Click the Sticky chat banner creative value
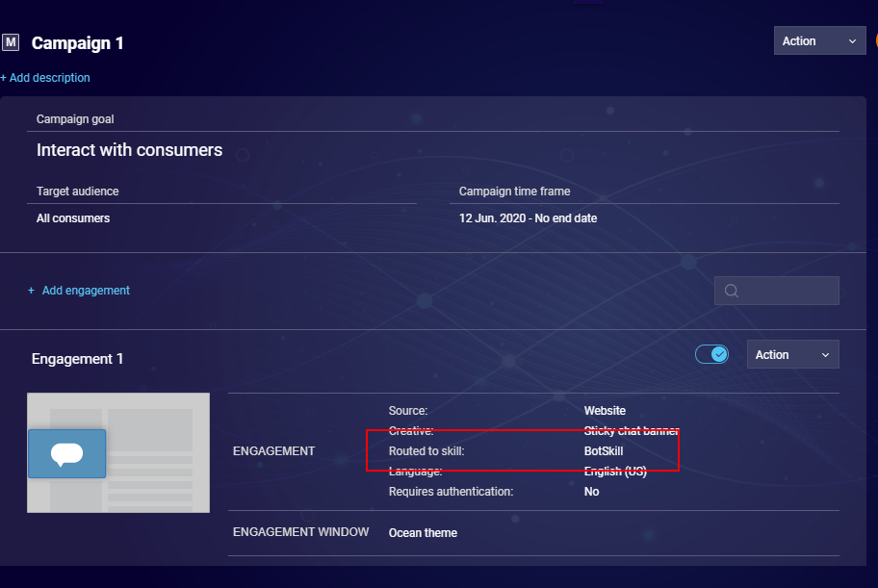Image resolution: width=878 pixels, height=588 pixels. tap(632, 430)
